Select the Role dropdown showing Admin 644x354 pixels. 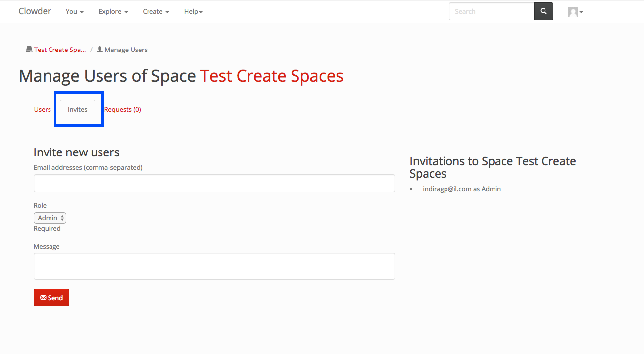50,218
